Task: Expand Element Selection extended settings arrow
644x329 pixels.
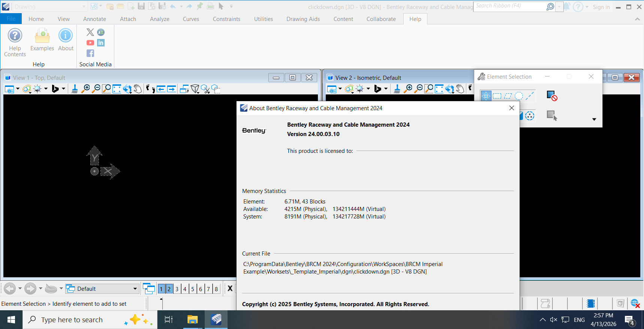Action: click(594, 119)
